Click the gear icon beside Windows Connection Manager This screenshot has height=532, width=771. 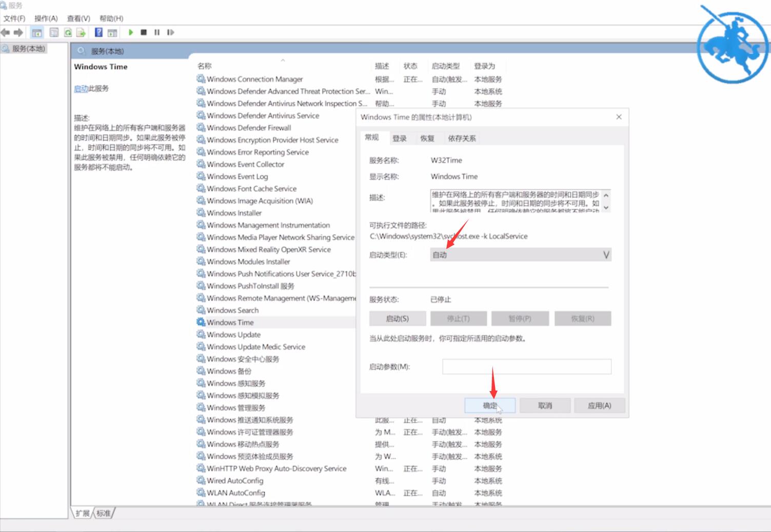(201, 78)
